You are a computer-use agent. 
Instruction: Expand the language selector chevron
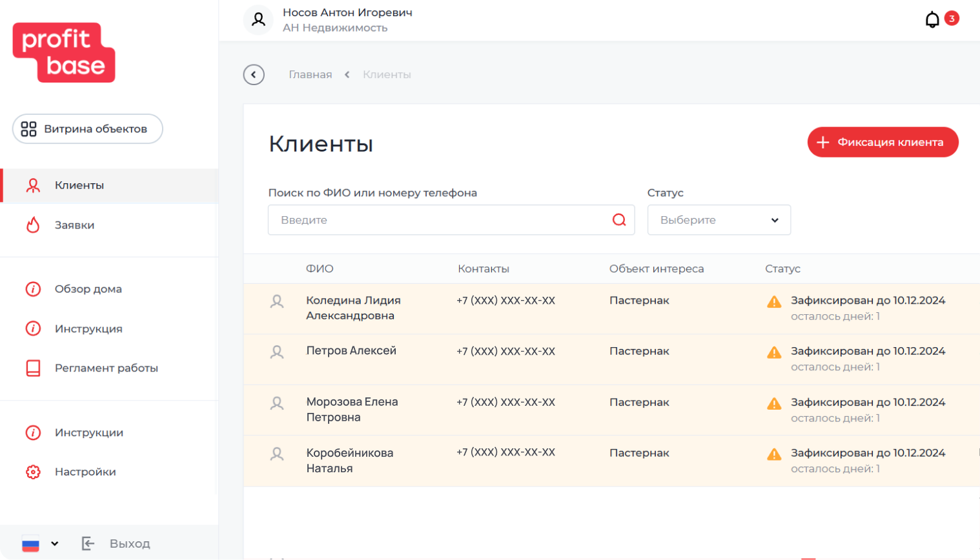point(54,544)
